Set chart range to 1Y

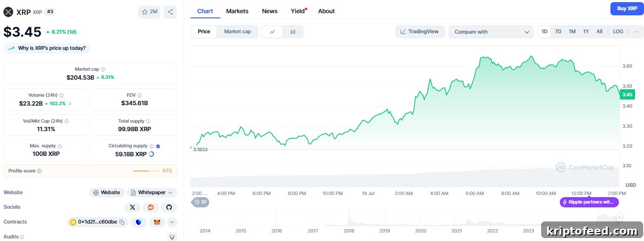[586, 32]
